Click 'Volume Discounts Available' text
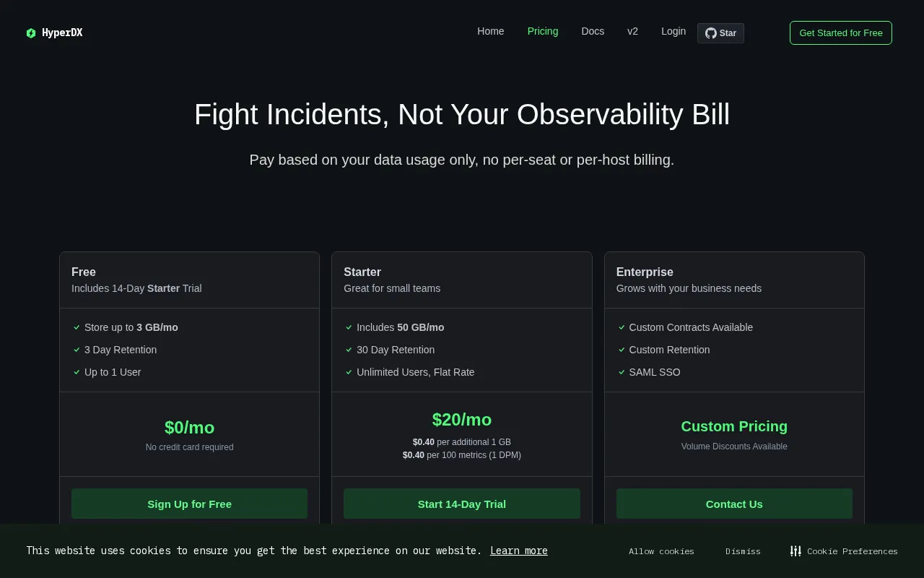 tap(734, 447)
